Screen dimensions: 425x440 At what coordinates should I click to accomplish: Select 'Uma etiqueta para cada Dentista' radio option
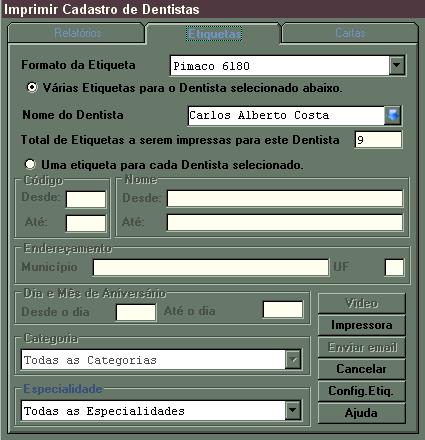coord(30,164)
